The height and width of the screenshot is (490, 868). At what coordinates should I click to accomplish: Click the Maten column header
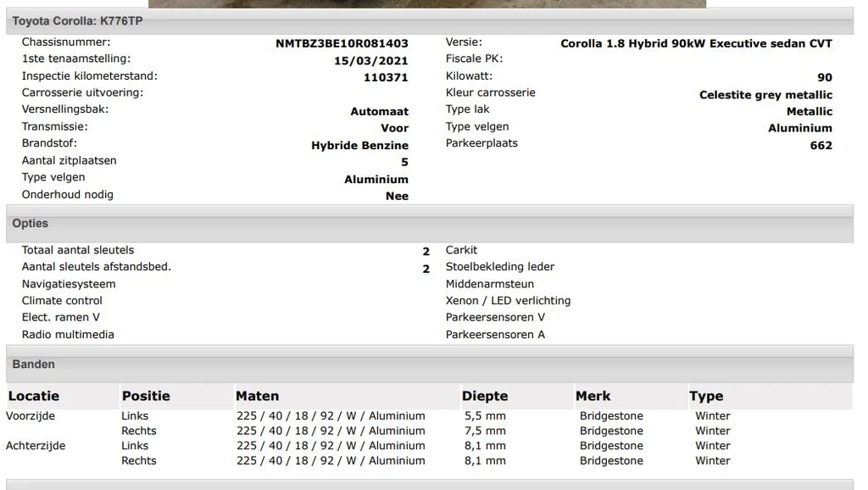click(x=257, y=396)
